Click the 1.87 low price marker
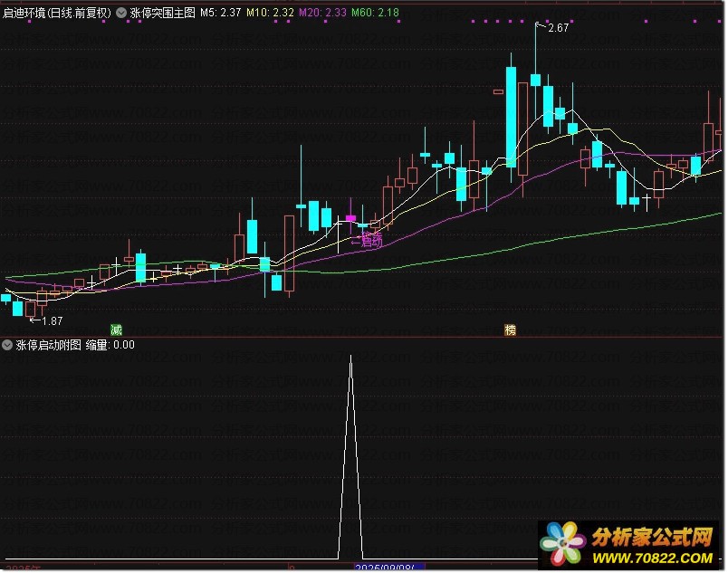Screen dimensions: 728x573 52,321
